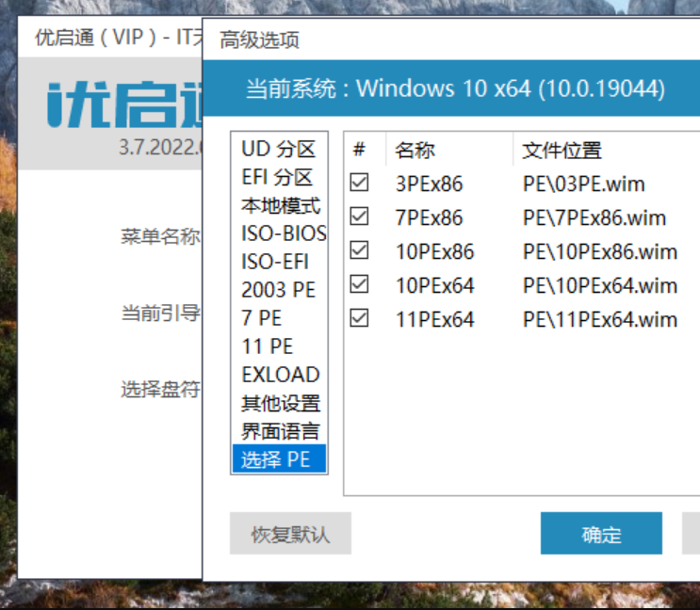Sort by the 文件位置 column header
Viewport: 700px width, 610px height.
[x=607, y=150]
